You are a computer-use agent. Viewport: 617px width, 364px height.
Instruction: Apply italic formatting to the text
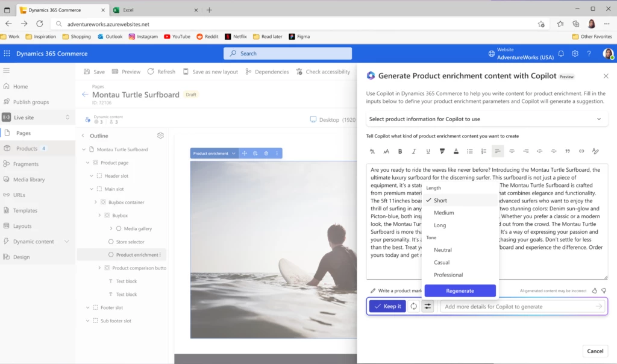tap(413, 151)
